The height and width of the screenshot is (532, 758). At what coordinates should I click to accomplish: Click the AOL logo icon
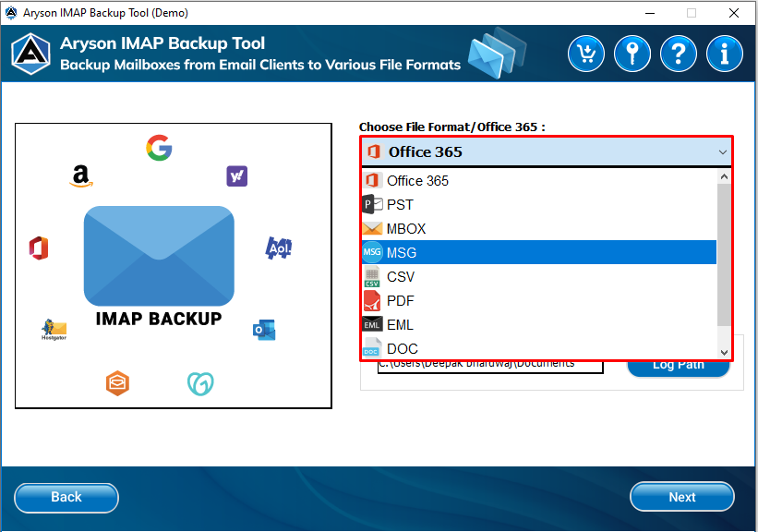point(279,248)
